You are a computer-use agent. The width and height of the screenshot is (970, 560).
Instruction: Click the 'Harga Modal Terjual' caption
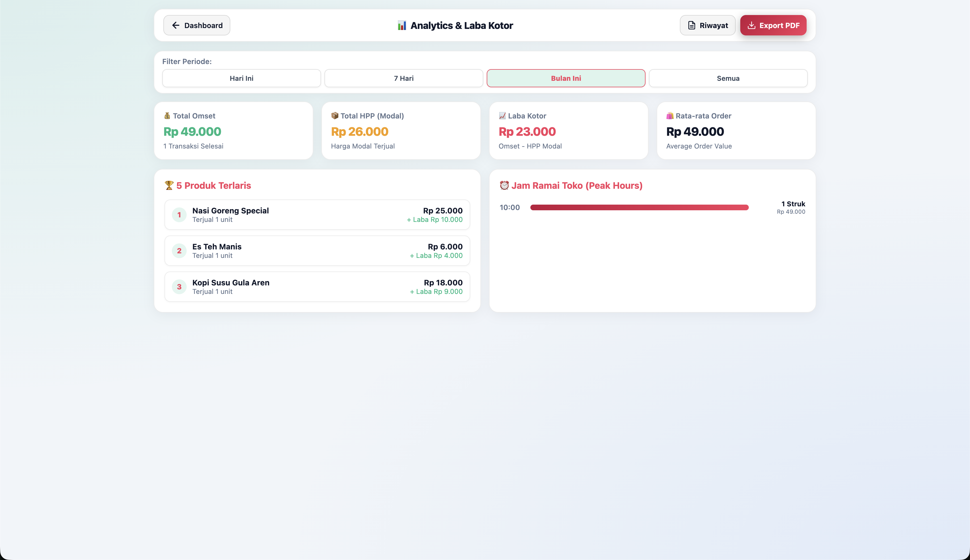pyautogui.click(x=362, y=146)
